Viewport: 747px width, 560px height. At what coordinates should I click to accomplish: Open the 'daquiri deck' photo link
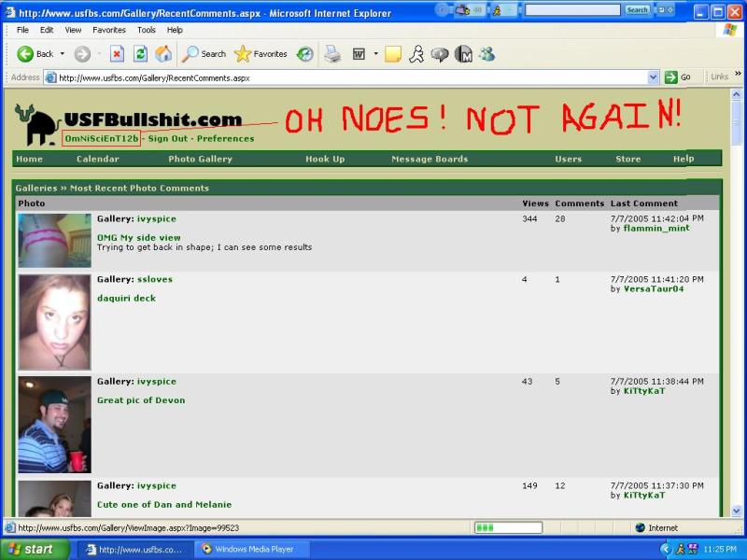tap(126, 299)
